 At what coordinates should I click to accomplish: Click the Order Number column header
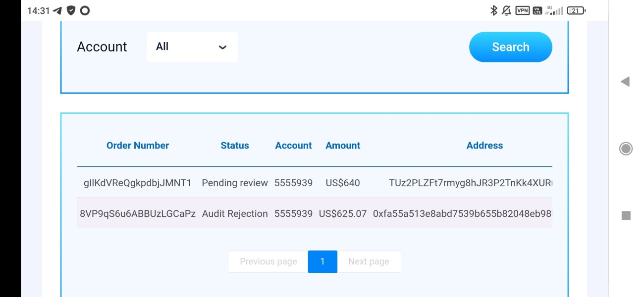[138, 146]
